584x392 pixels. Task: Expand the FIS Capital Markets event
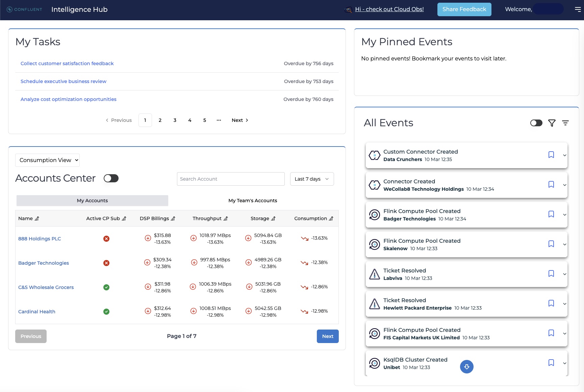click(x=564, y=334)
